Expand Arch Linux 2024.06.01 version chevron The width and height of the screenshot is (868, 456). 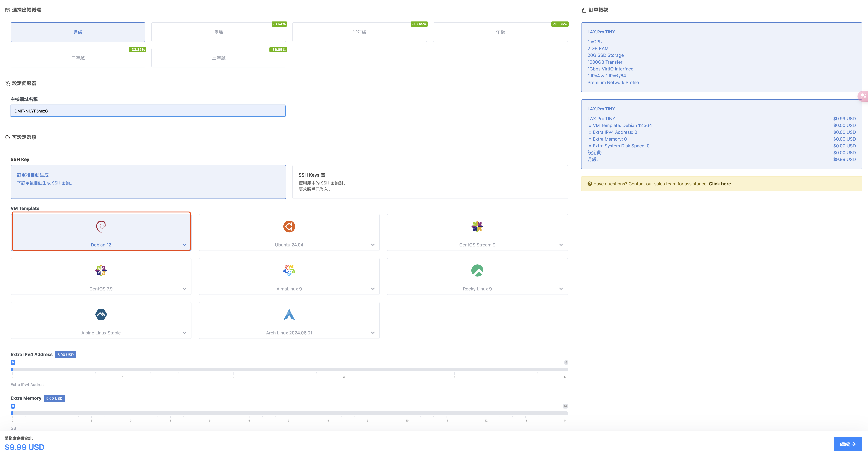(x=373, y=333)
